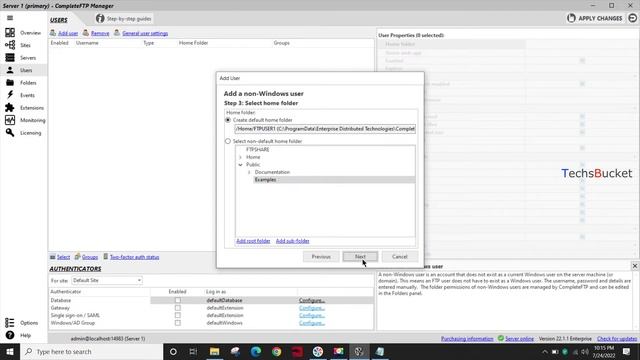
Task: Click Configure for Single sign-on / SAML
Action: click(312, 315)
